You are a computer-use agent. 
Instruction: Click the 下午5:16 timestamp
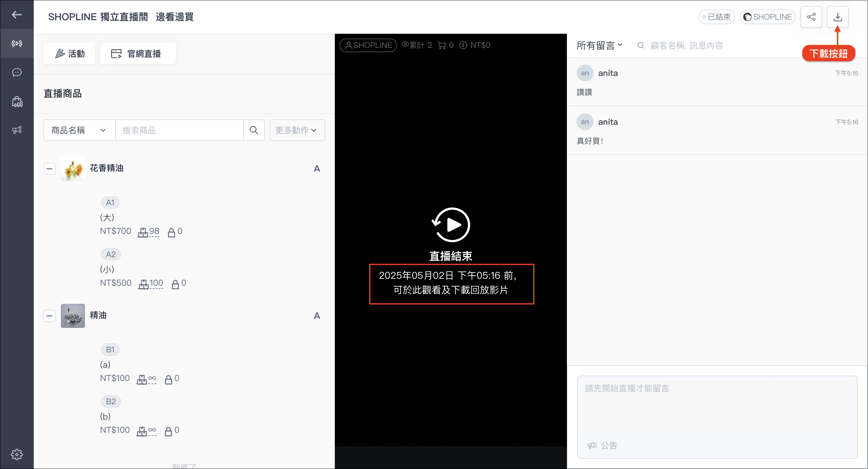[x=846, y=122]
